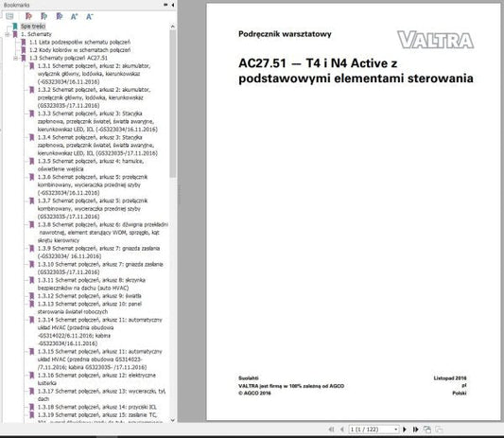Open the bookmarks options menu icon
Image resolution: width=504 pixels, height=438 pixels.
[9, 16]
